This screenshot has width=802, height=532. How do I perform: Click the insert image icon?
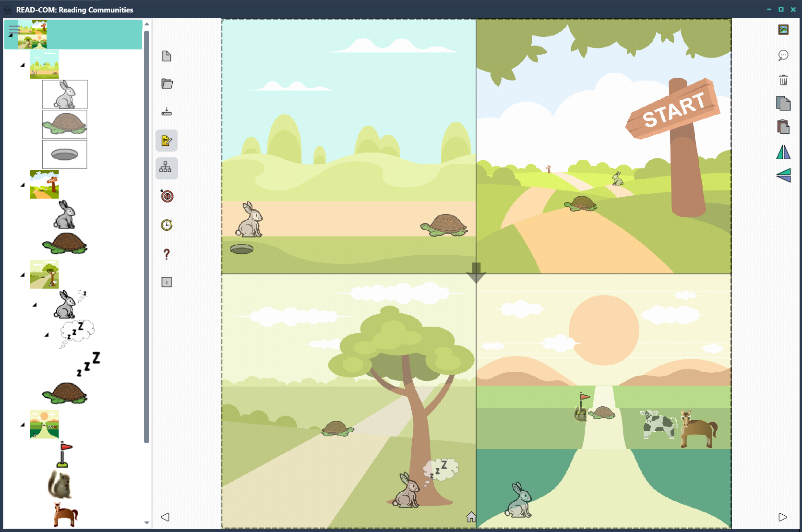point(783,30)
